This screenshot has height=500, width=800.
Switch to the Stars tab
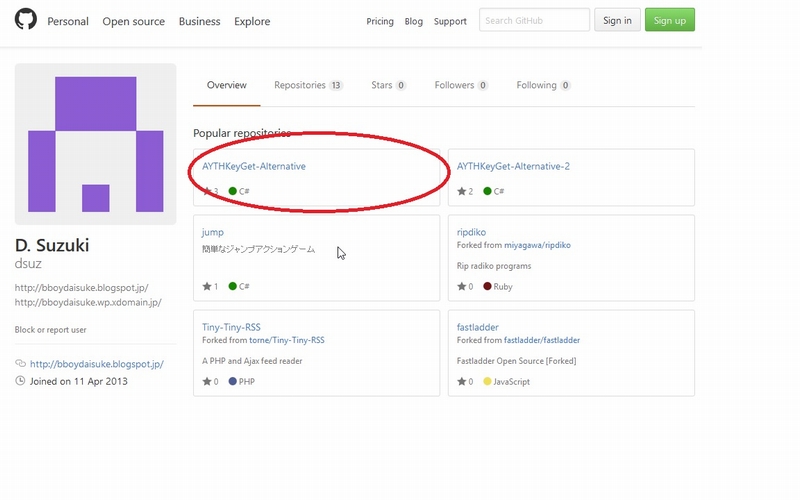point(388,85)
